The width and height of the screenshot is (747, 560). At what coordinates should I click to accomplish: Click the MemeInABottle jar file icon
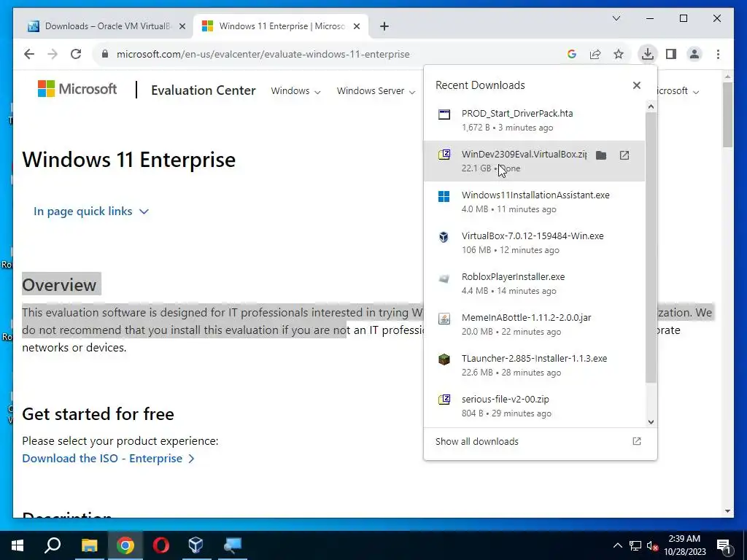tap(444, 319)
